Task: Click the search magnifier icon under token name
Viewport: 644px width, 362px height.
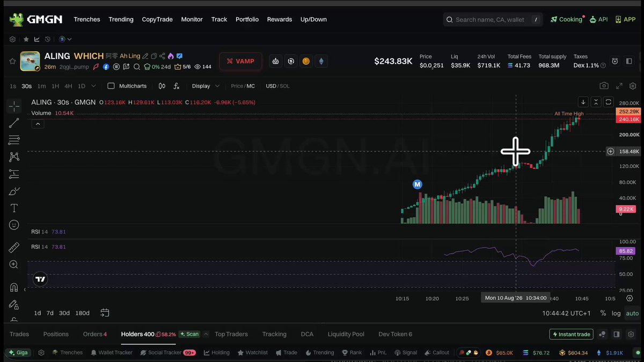Action: pos(136,67)
